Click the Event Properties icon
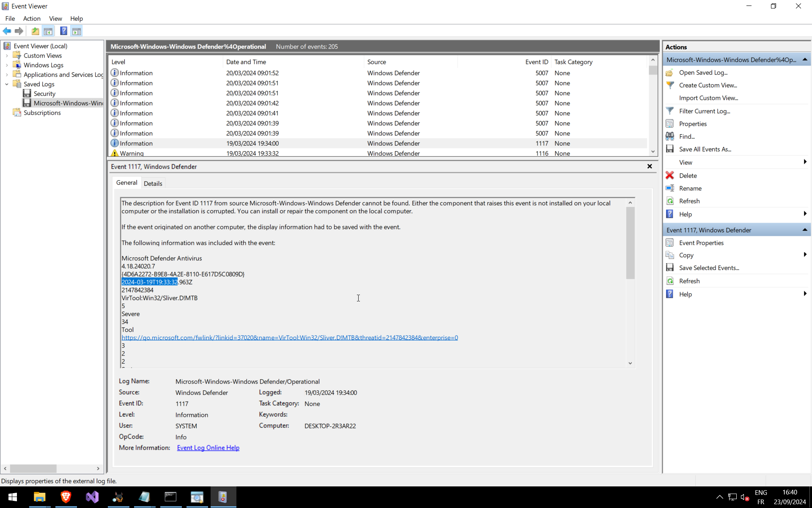 pos(670,243)
